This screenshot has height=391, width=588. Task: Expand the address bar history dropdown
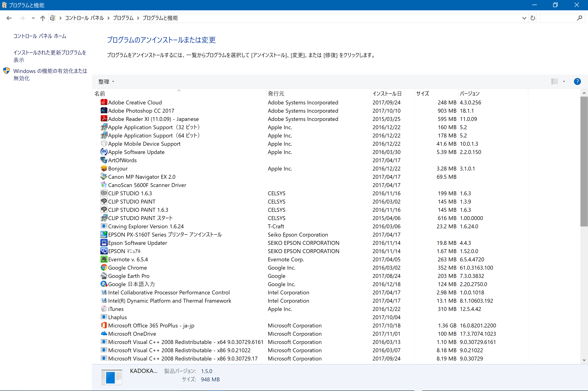coord(524,18)
